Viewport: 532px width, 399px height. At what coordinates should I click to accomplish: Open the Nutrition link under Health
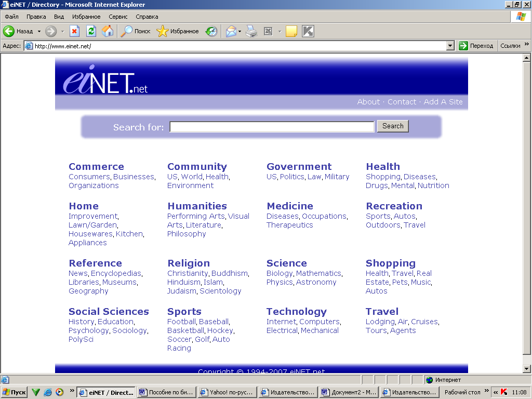(x=433, y=185)
